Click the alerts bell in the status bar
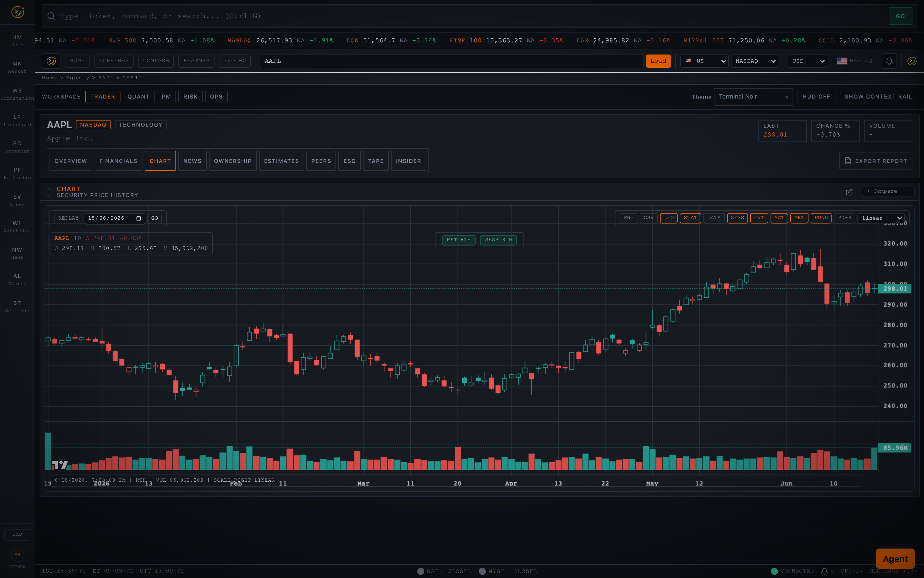This screenshot has width=924, height=578. [824, 571]
